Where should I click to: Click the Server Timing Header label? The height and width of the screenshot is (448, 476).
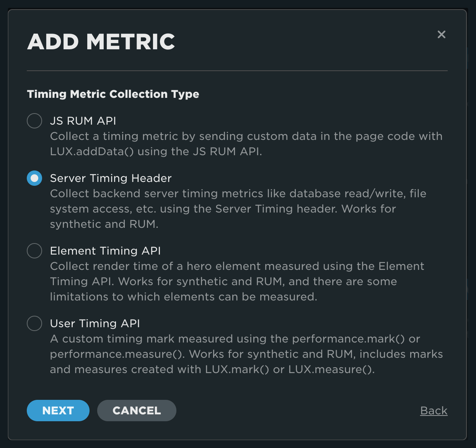coord(111,178)
